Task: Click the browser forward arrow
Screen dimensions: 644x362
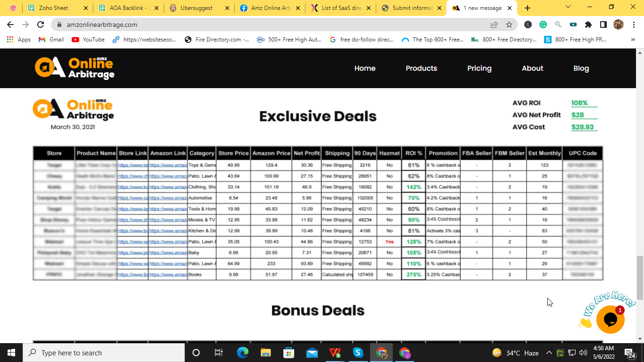Action: tap(25, 25)
